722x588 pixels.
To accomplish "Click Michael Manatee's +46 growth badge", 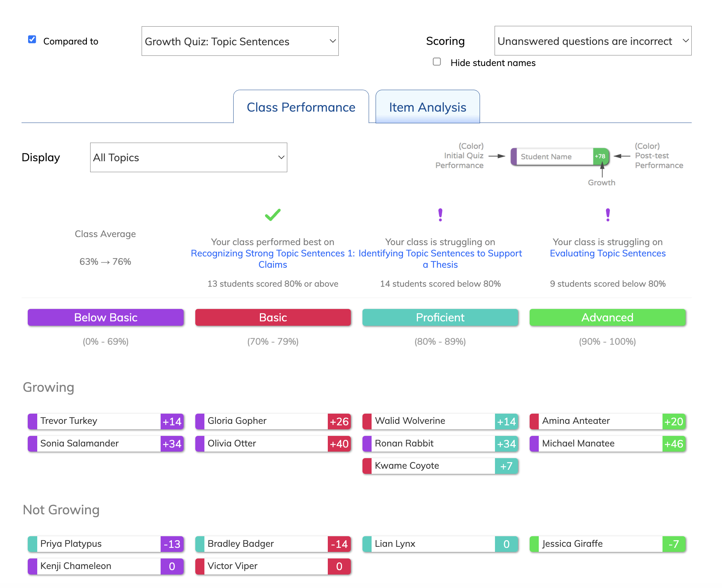I will tap(674, 444).
